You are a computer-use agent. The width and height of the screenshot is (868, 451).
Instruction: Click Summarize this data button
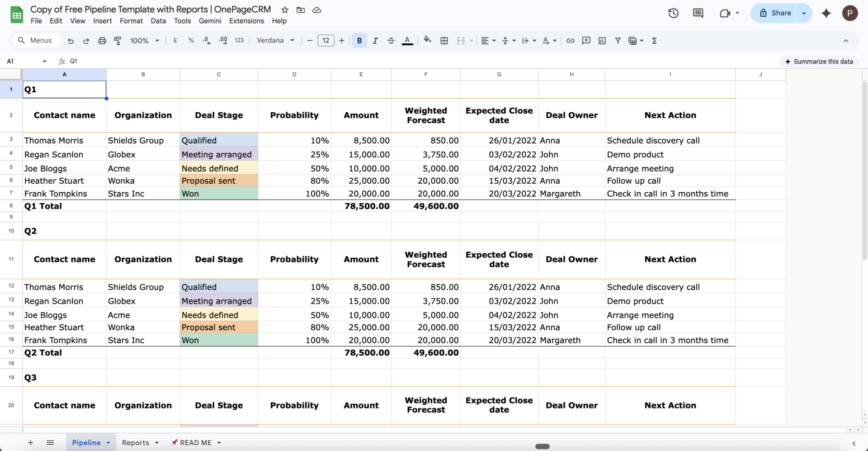(819, 62)
